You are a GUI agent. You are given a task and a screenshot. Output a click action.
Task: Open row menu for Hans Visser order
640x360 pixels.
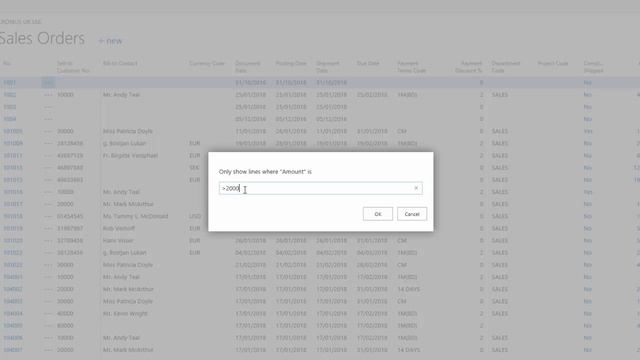[48, 241]
